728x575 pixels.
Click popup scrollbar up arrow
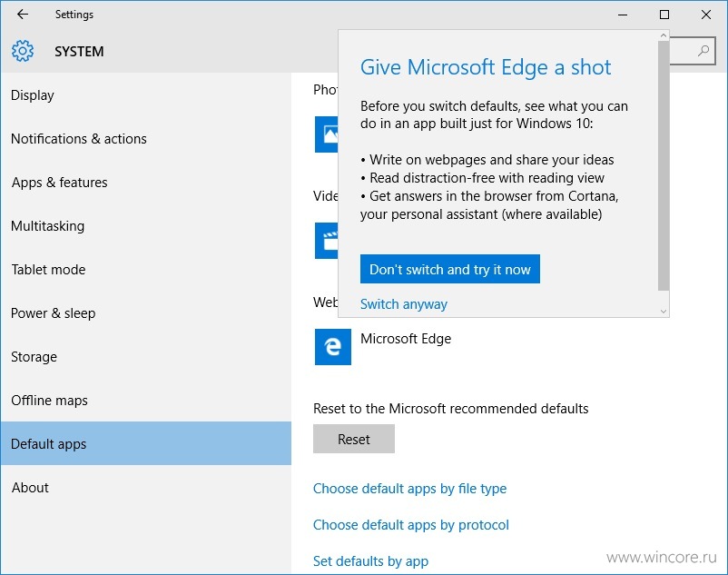point(664,35)
